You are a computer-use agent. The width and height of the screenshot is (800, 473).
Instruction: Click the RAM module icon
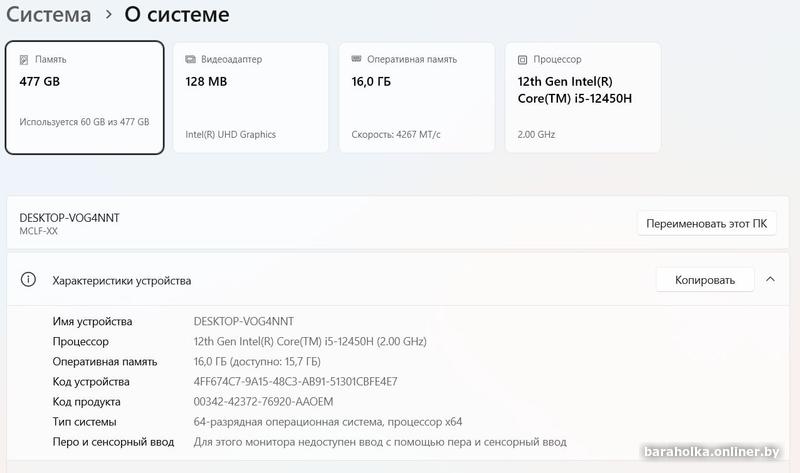point(356,59)
